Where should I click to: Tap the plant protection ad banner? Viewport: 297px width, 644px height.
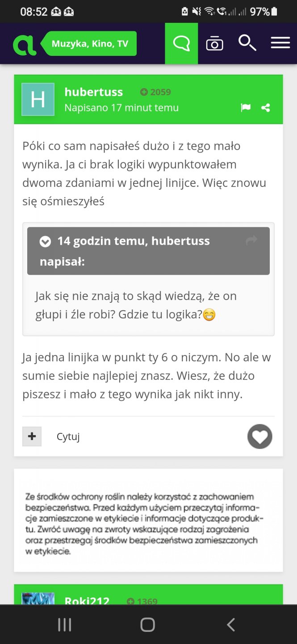[x=148, y=520]
